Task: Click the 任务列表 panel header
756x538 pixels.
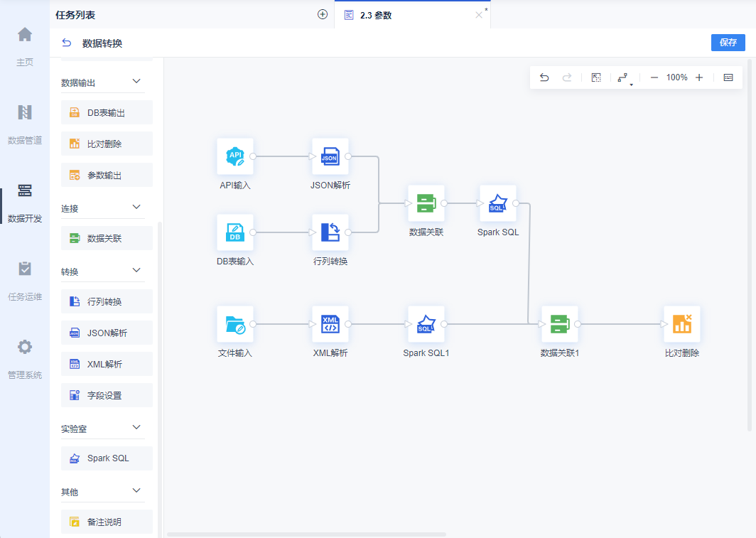Action: [x=75, y=15]
